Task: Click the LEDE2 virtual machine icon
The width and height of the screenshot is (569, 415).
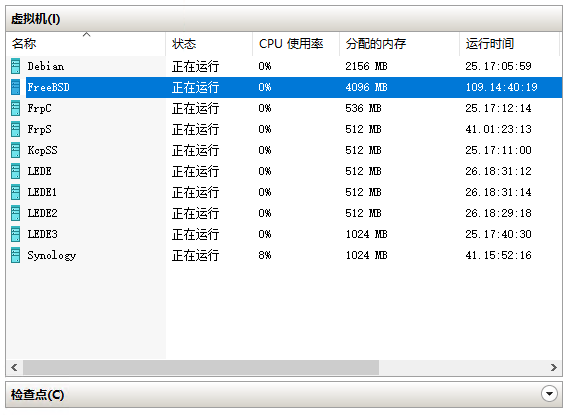Action: click(16, 213)
